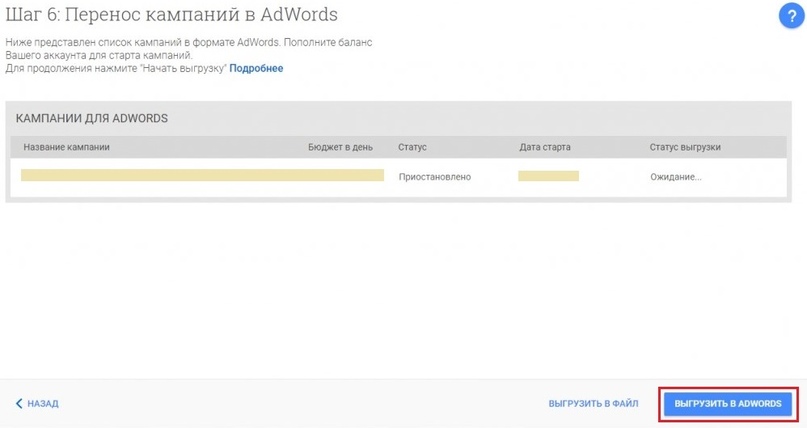The image size is (807, 428).
Task: Click ВЫГРУЗИТЬ В ADWORDS button
Action: [x=728, y=403]
